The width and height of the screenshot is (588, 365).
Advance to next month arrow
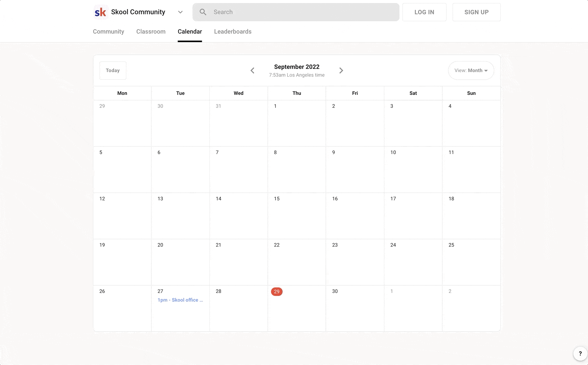341,71
